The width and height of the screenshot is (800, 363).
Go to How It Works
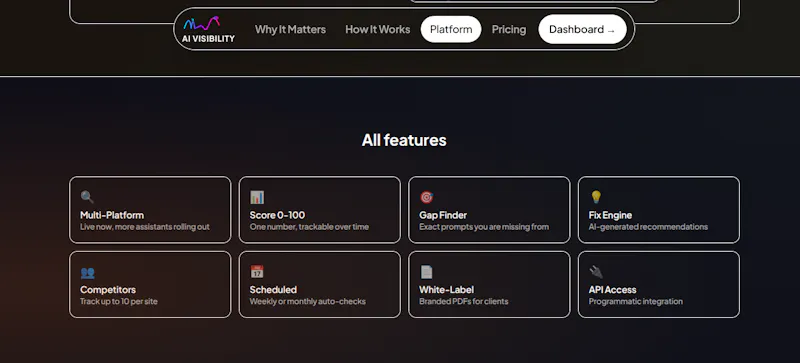coord(378,29)
